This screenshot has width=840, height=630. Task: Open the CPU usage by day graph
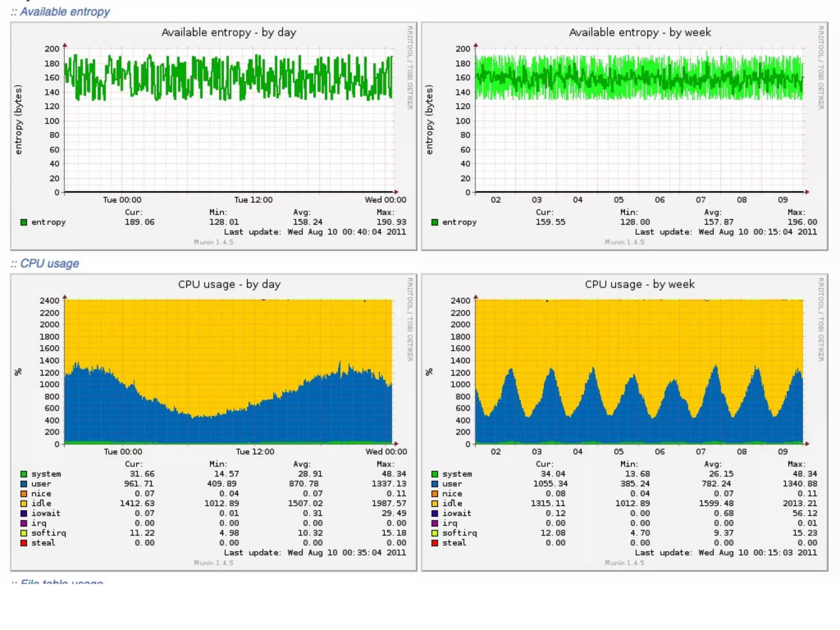click(x=213, y=410)
